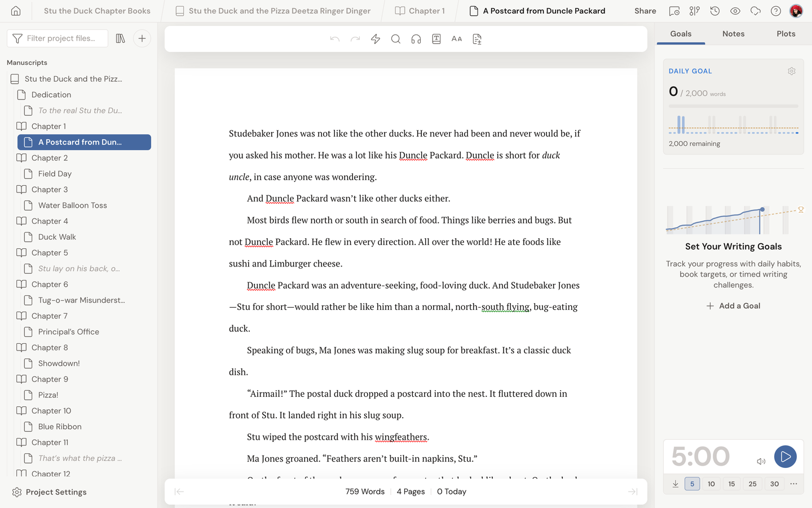The image size is (812, 508).
Task: Click the add document page icon
Action: click(x=477, y=39)
